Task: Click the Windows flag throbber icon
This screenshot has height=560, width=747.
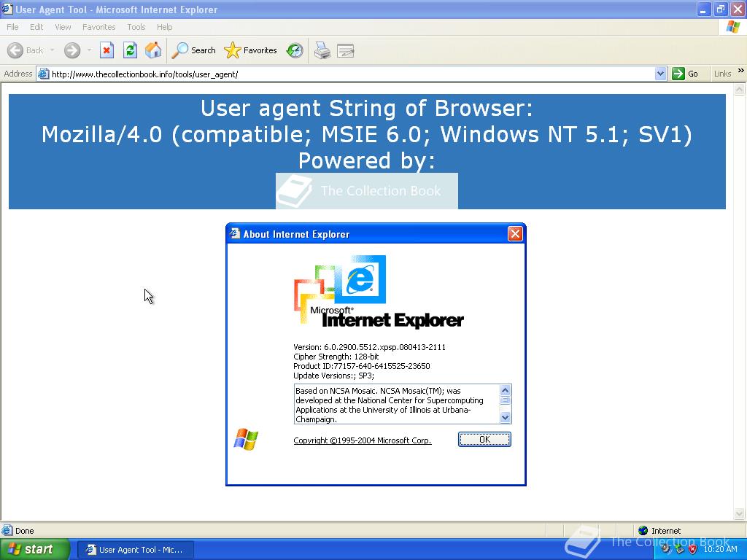Action: coord(733,27)
